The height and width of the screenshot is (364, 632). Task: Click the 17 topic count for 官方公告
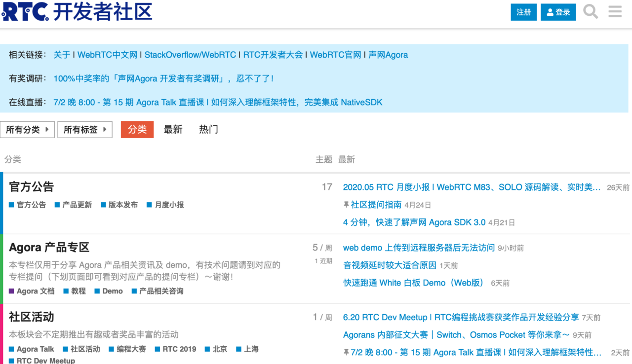327,187
